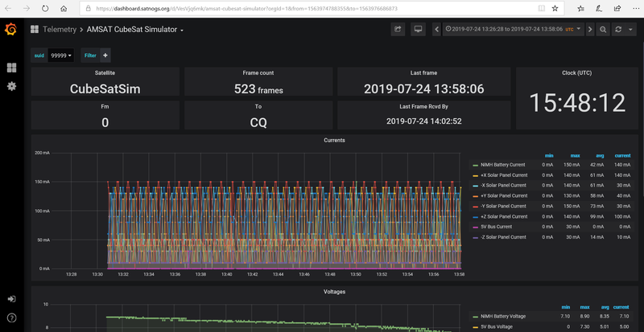This screenshot has height=332, width=644.
Task: Add a filter with plus button
Action: tap(105, 55)
